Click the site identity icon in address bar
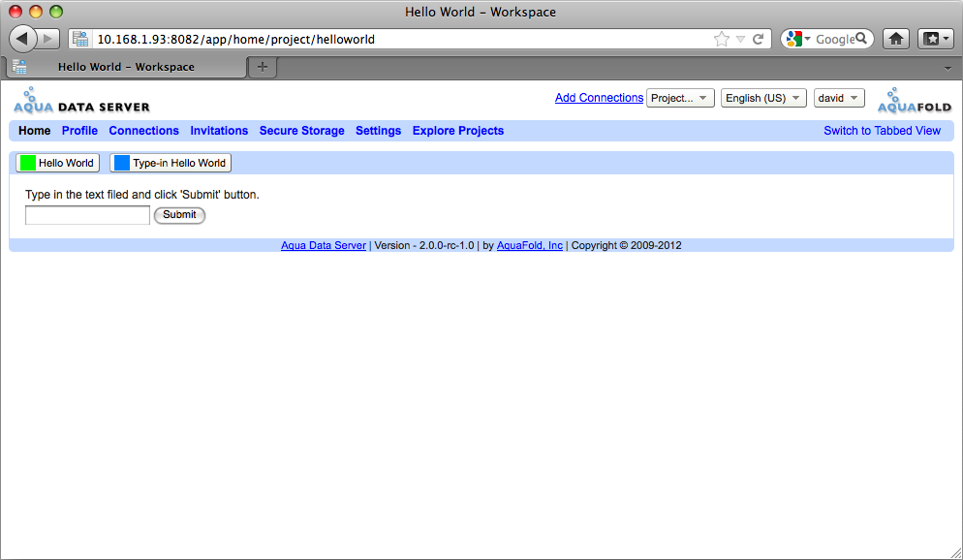This screenshot has width=963, height=560. [80, 40]
